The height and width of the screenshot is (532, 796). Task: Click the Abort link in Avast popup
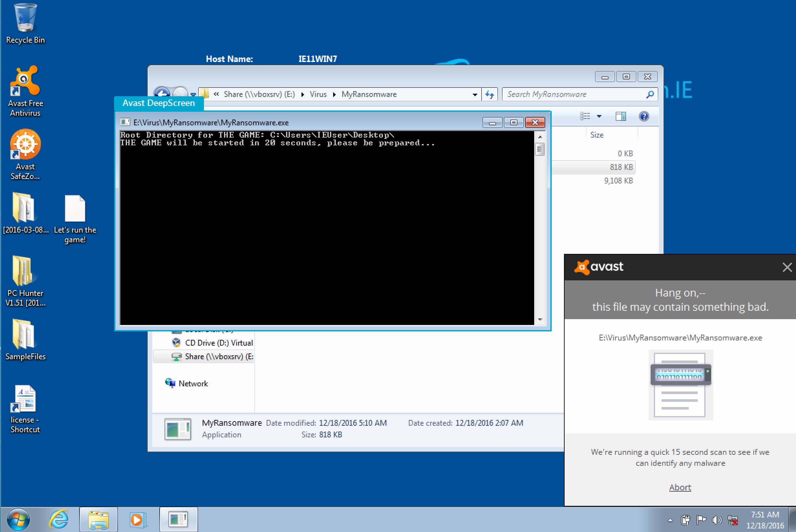pos(680,487)
